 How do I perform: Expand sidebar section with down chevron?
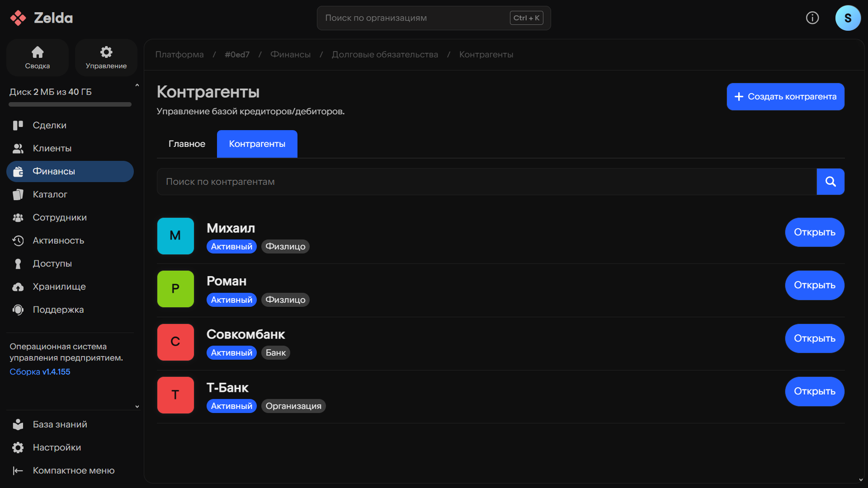tap(137, 407)
